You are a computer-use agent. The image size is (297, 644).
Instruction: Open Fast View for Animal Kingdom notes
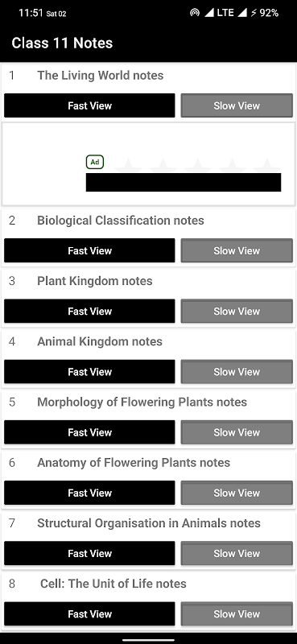(x=89, y=372)
